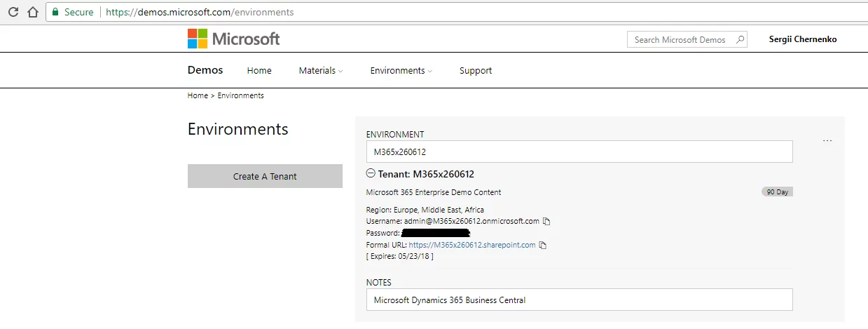Open the Support nav item

pyautogui.click(x=476, y=70)
